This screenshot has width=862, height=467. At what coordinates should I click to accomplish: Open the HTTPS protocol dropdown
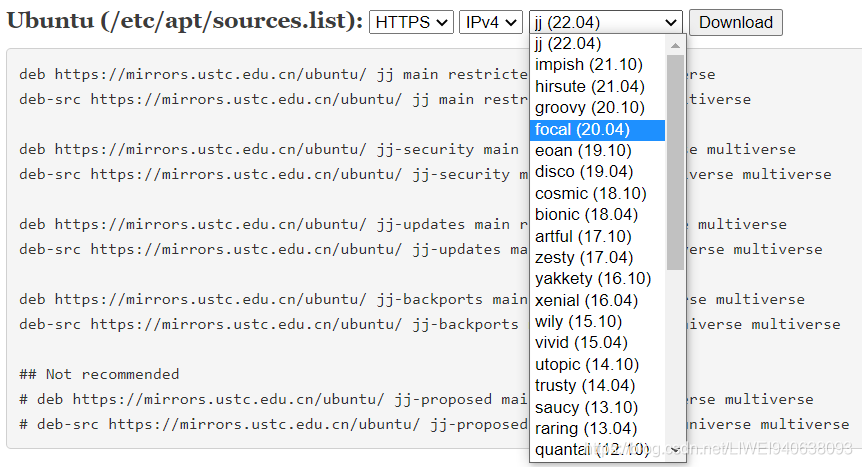pos(411,23)
